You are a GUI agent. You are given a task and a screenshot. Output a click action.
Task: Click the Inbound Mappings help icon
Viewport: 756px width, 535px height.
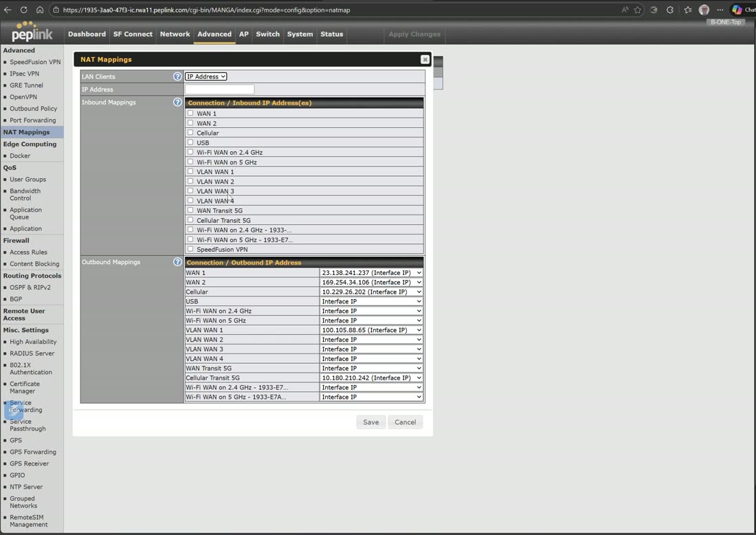pos(177,102)
